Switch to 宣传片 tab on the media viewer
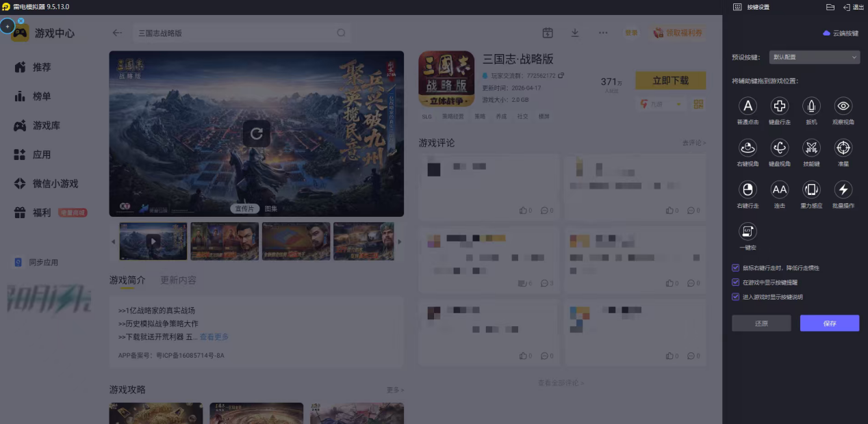 tap(244, 209)
